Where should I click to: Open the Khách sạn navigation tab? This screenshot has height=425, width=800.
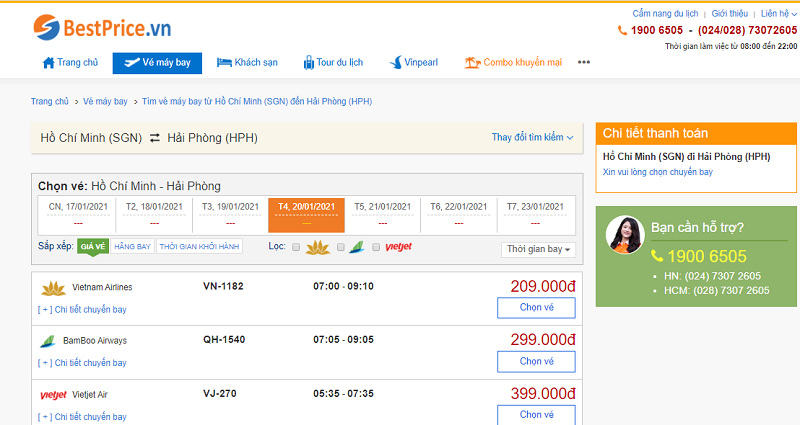point(247,63)
